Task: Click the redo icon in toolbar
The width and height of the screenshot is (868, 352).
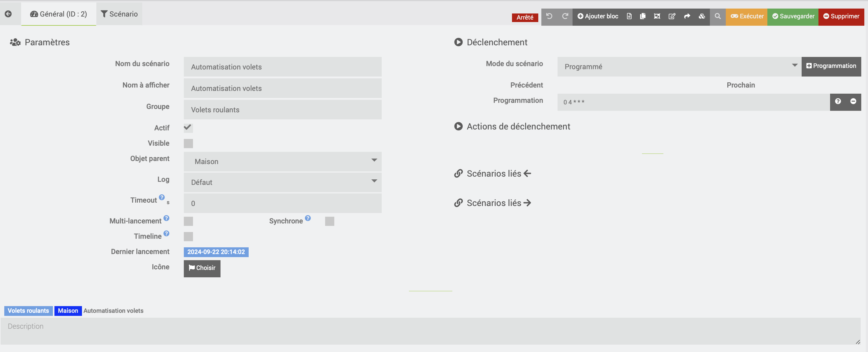Action: point(565,16)
